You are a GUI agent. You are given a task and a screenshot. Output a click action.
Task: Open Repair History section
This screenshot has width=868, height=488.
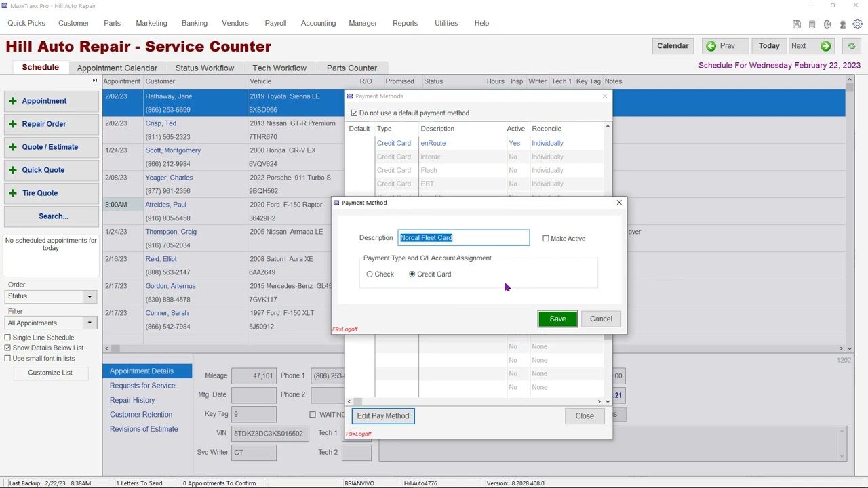132,401
